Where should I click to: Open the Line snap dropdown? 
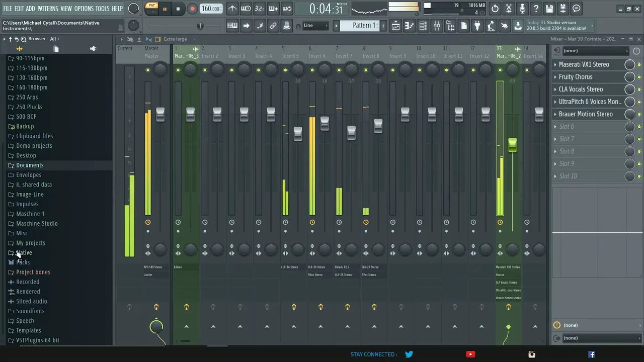click(x=315, y=26)
